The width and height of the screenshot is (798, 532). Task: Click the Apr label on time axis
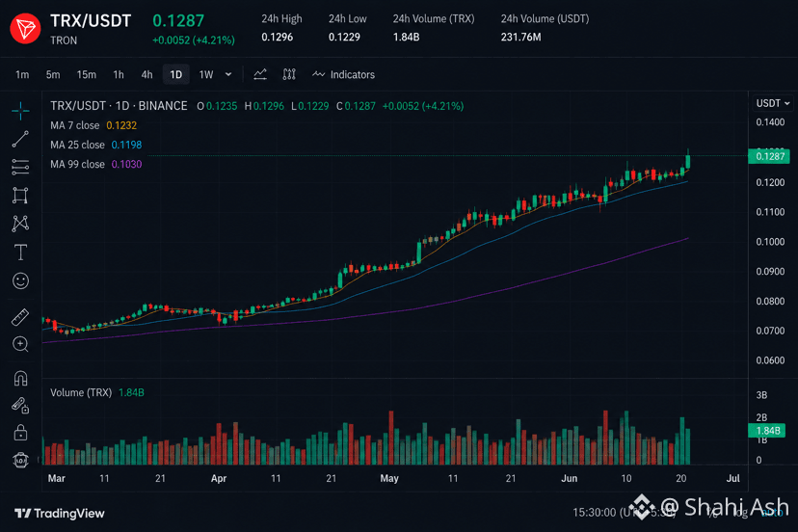click(219, 479)
